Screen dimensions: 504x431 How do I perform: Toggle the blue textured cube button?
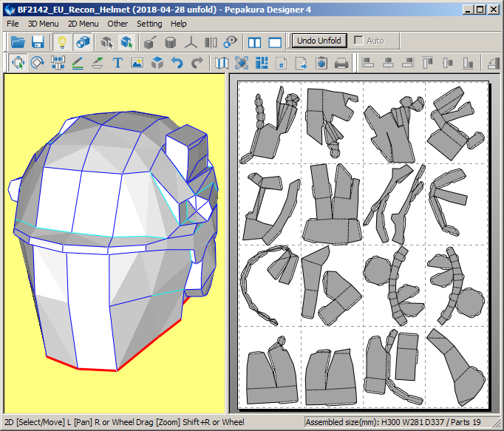coord(82,41)
